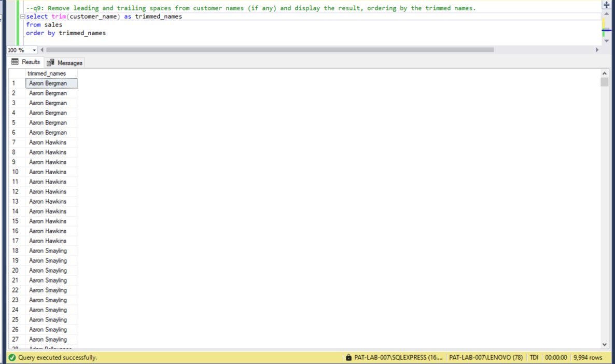Click the TDI database status entry
The image size is (615, 364).
[534, 357]
